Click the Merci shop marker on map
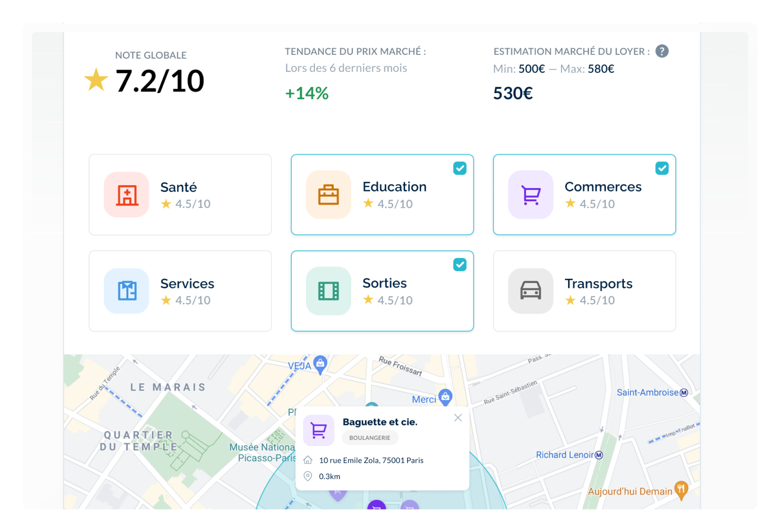The image size is (780, 532). (445, 397)
